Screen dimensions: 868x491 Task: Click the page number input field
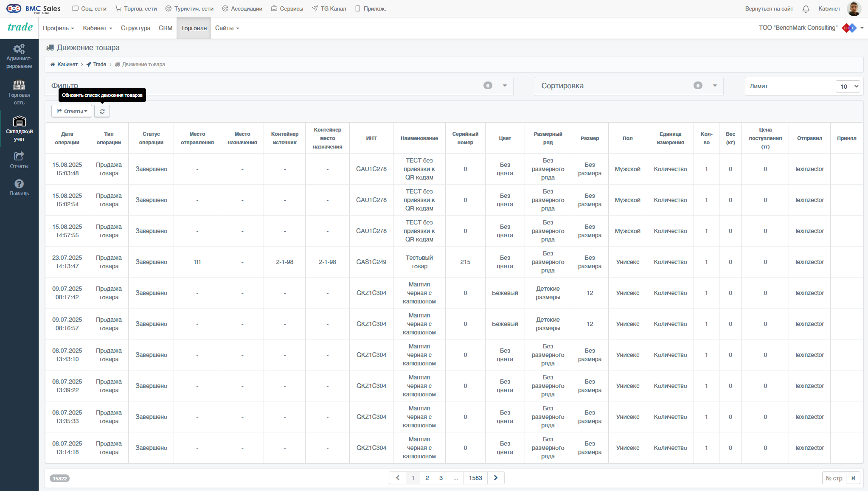pyautogui.click(x=834, y=478)
